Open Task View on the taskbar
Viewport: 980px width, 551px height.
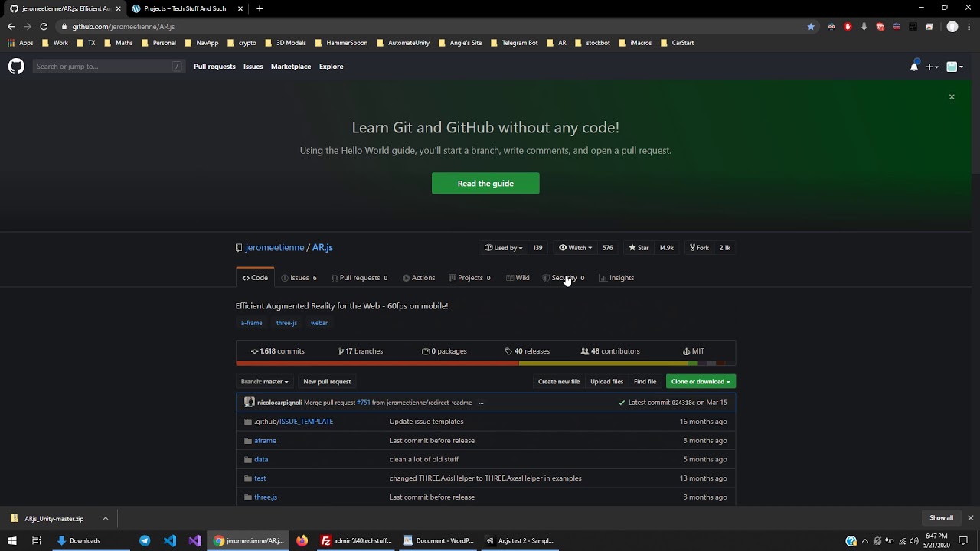click(x=36, y=540)
